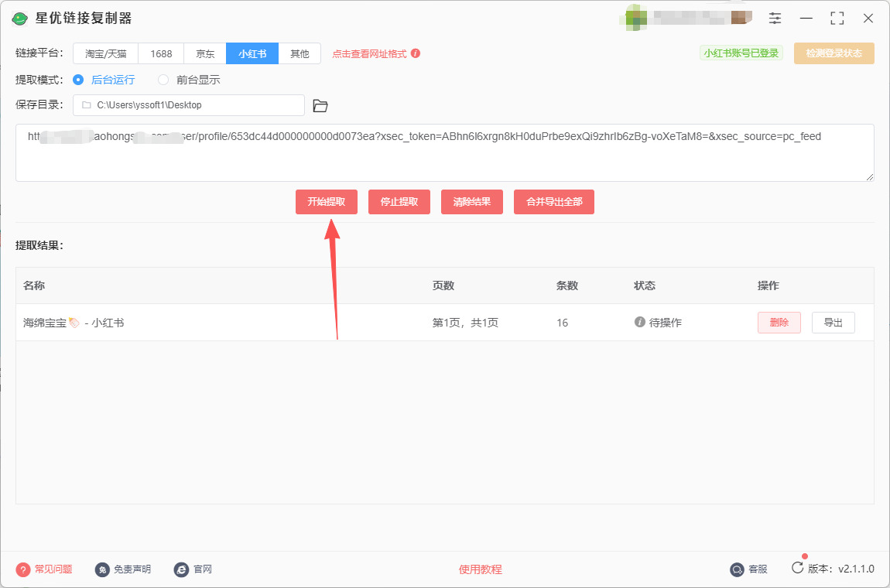Click version text v2.1.1.0
The image size is (890, 588).
coord(856,569)
